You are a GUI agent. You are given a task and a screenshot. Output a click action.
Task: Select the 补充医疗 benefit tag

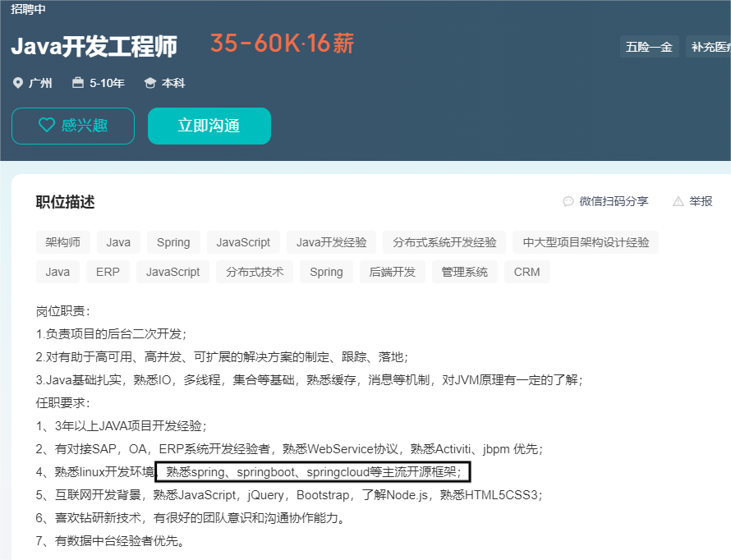click(x=709, y=47)
